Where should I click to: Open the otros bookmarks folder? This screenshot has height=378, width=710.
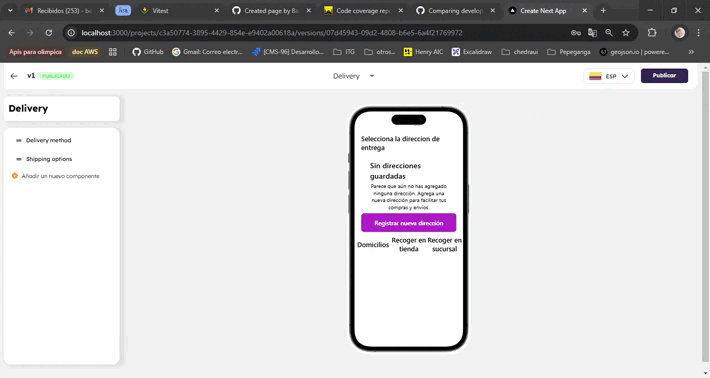pos(379,52)
